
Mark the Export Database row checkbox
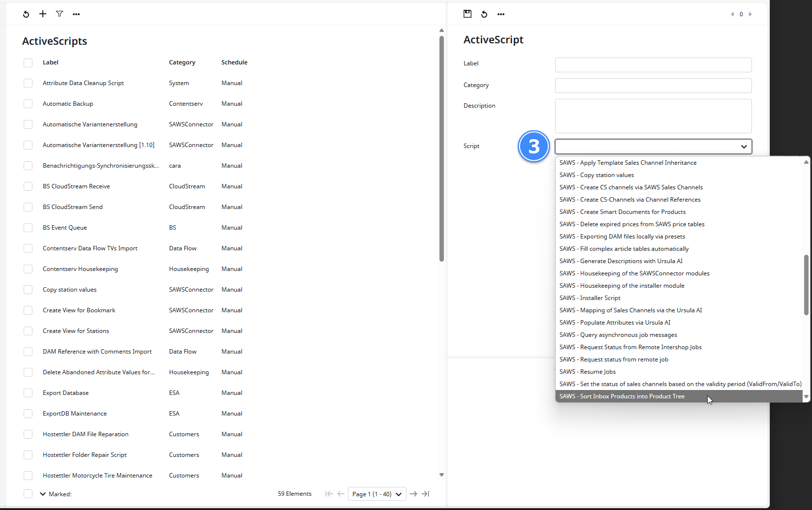(x=28, y=393)
